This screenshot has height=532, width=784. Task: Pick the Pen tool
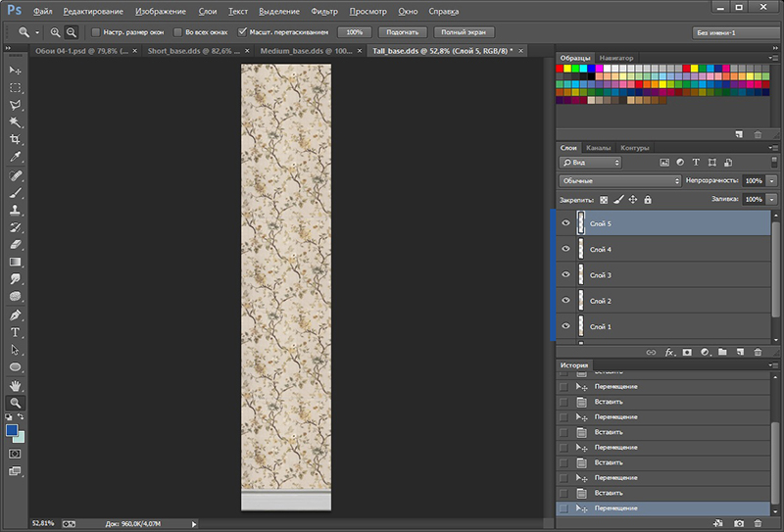tap(16, 315)
